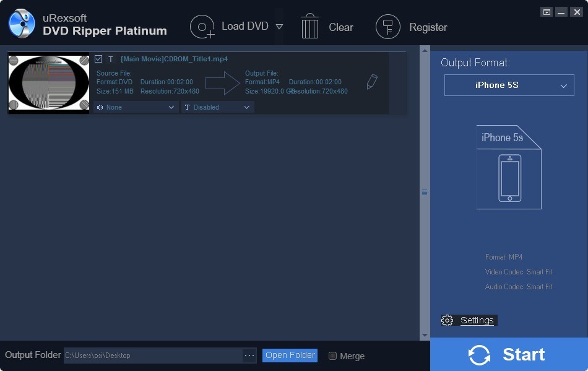The height and width of the screenshot is (371, 588).
Task: Toggle the Merge checkbox
Action: 332,356
